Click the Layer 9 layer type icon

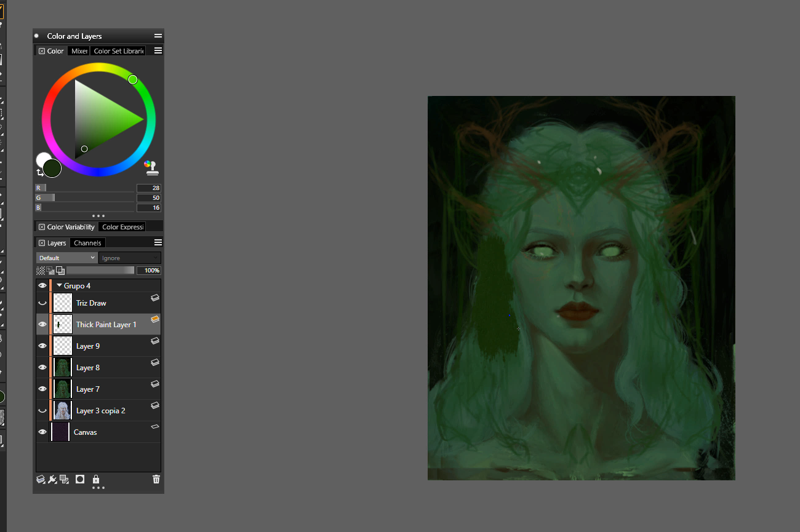(155, 341)
